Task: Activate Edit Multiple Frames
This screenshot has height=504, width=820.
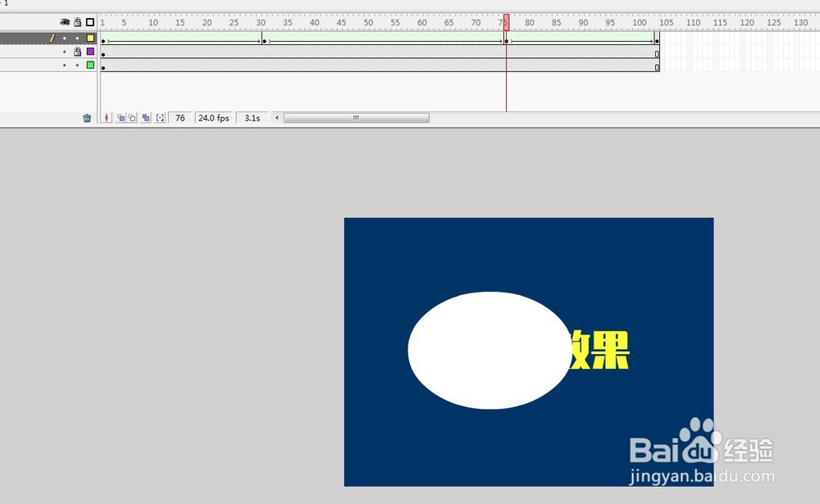Action: 147,117
